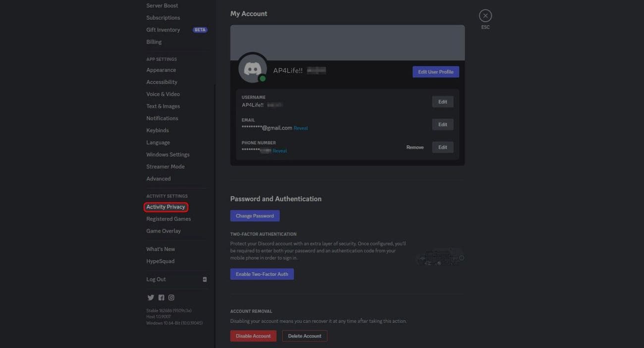Screen dimensions: 644x348
Task: Enable Two-Factor Auth
Action: pos(262,274)
